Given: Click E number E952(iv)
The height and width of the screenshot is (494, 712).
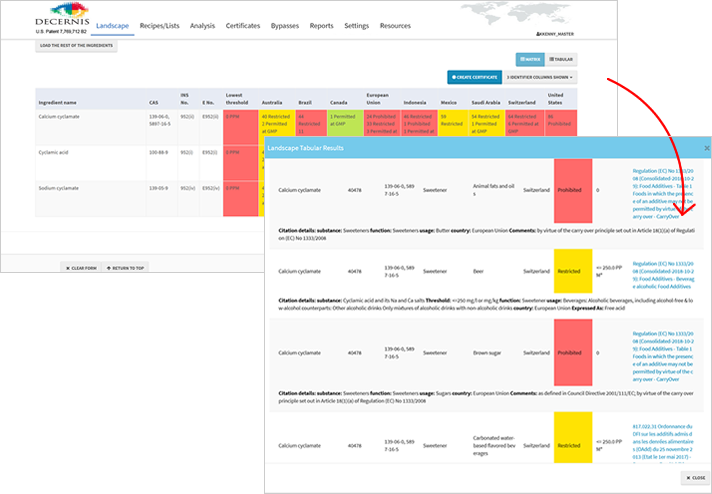Looking at the screenshot, I should pos(210,188).
